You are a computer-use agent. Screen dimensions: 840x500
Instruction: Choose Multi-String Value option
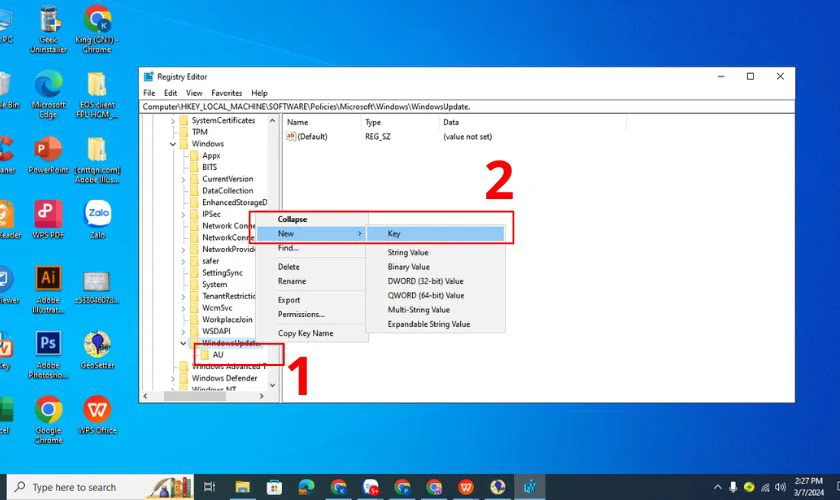point(436,310)
